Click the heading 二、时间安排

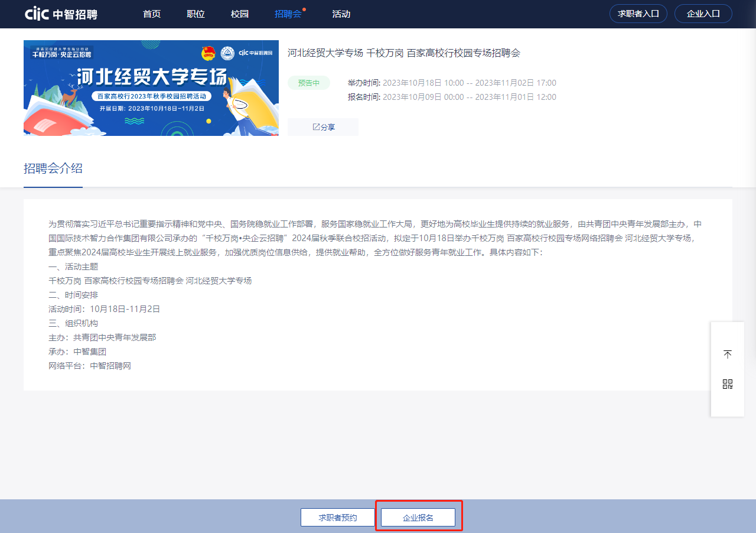(x=73, y=295)
